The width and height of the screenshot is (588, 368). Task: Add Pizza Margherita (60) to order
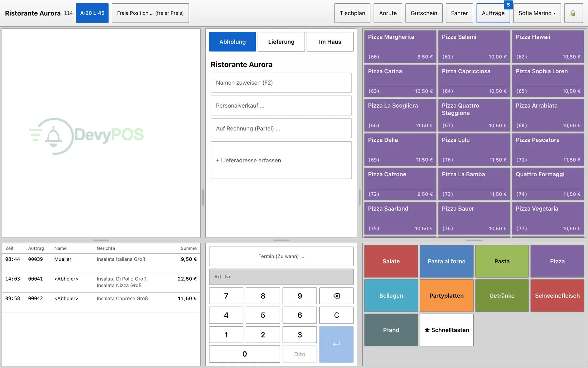(400, 46)
